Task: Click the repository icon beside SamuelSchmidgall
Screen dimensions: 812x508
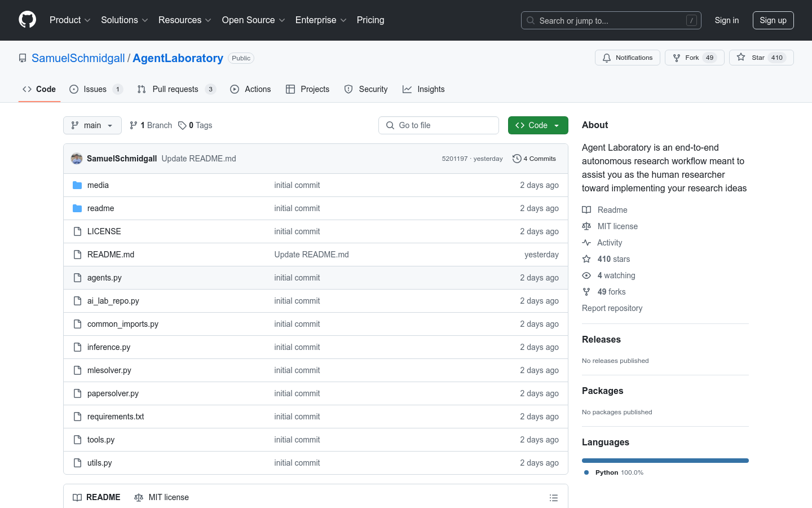Action: (23, 58)
